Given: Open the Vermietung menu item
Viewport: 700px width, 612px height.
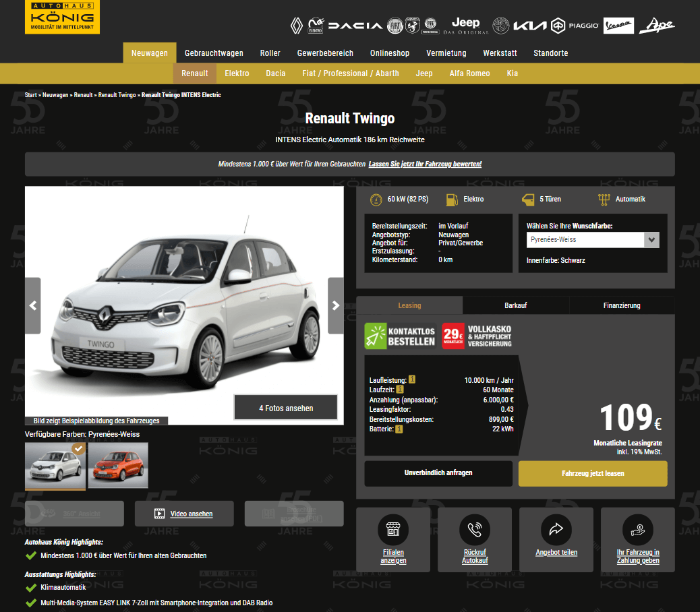Looking at the screenshot, I should click(446, 53).
